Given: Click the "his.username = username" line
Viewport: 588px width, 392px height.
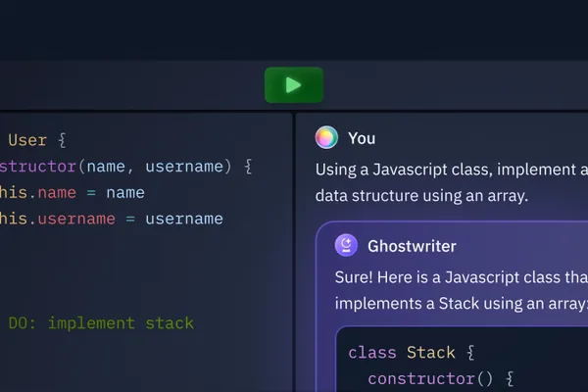Looking at the screenshot, I should (x=112, y=219).
